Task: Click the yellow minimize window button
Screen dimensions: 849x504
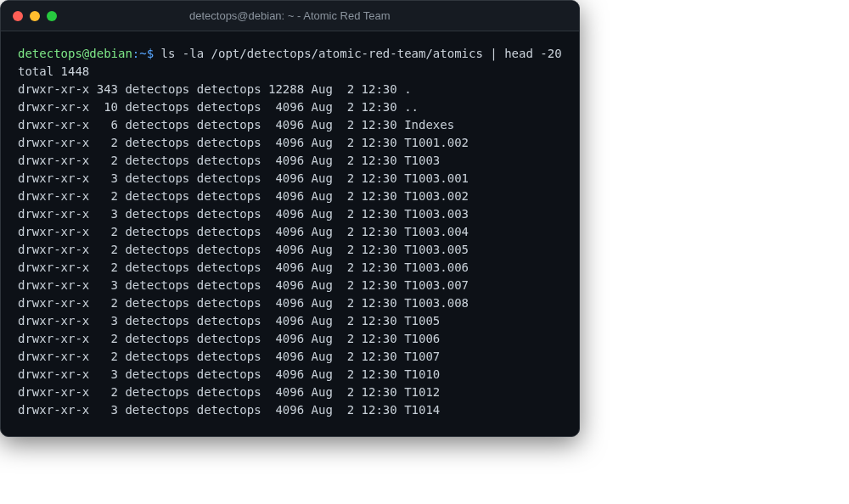Action: coord(35,16)
